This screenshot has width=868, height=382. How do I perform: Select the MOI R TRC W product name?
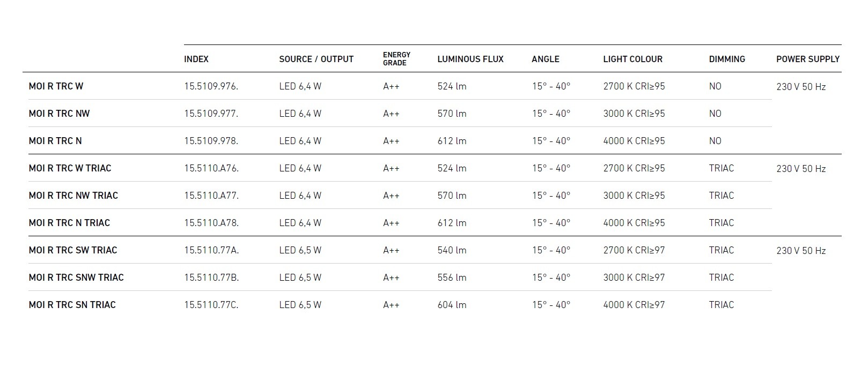pos(56,86)
